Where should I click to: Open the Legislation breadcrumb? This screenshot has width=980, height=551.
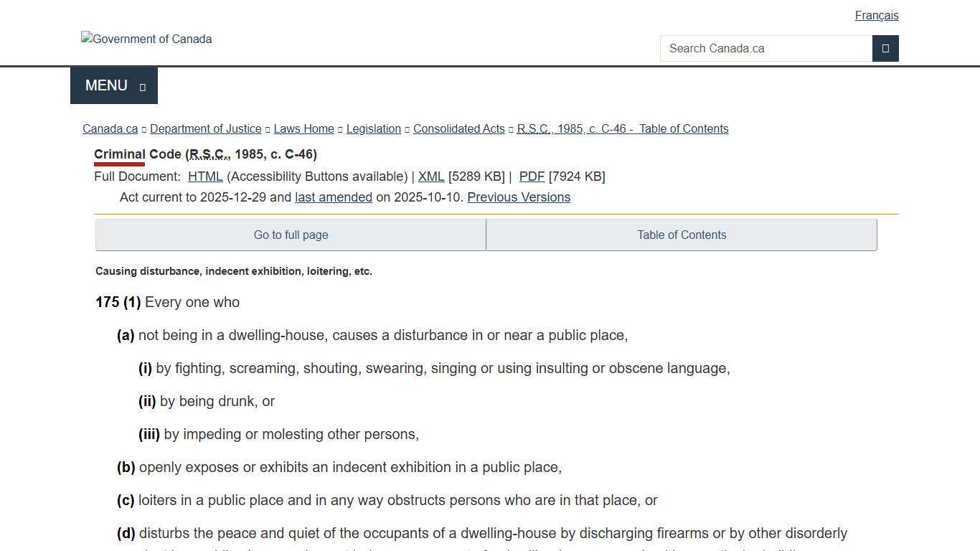(x=373, y=128)
